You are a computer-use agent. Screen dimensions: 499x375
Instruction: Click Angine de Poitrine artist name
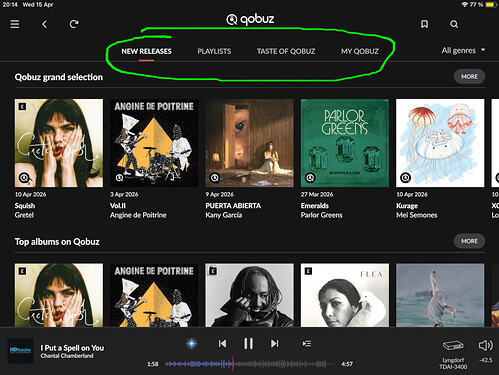(x=138, y=215)
